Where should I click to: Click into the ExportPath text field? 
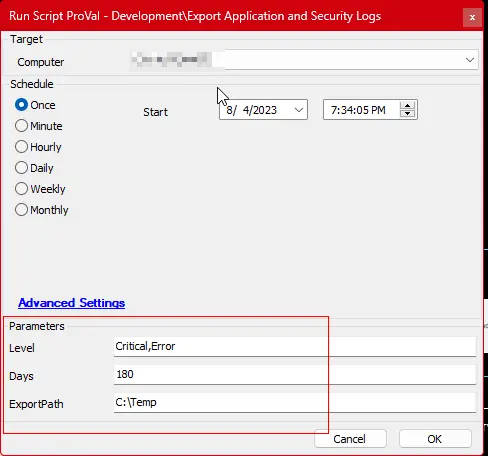(295, 403)
